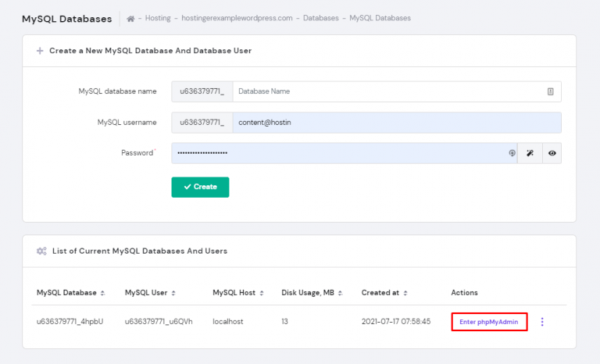Click the plus icon beside Create a New MySQL Database
Screen dimensions: 600x364
coord(40,51)
